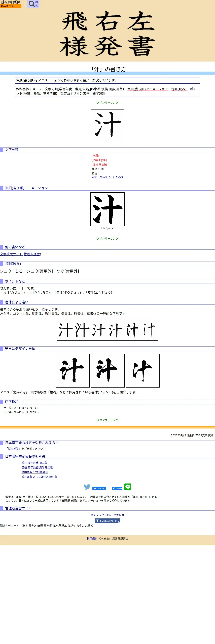Click the middle brush design 汁 sample
Screen dimensions: 215x644
[108, 370]
